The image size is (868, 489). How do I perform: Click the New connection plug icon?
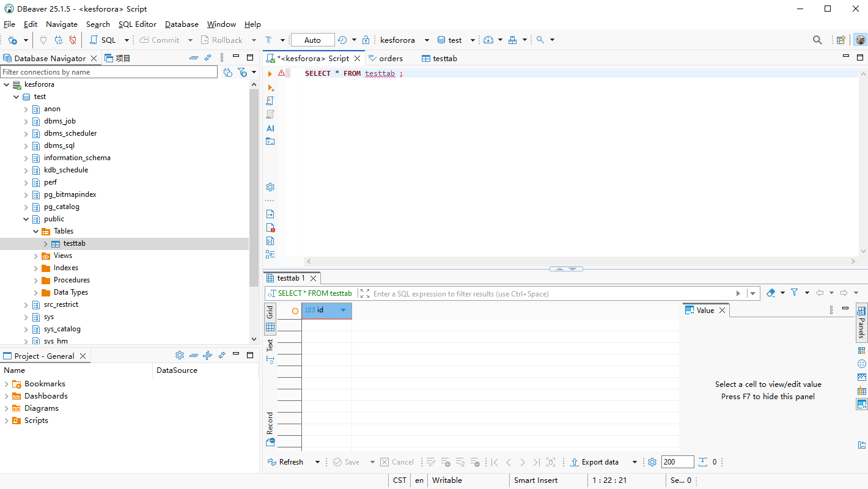(12, 40)
